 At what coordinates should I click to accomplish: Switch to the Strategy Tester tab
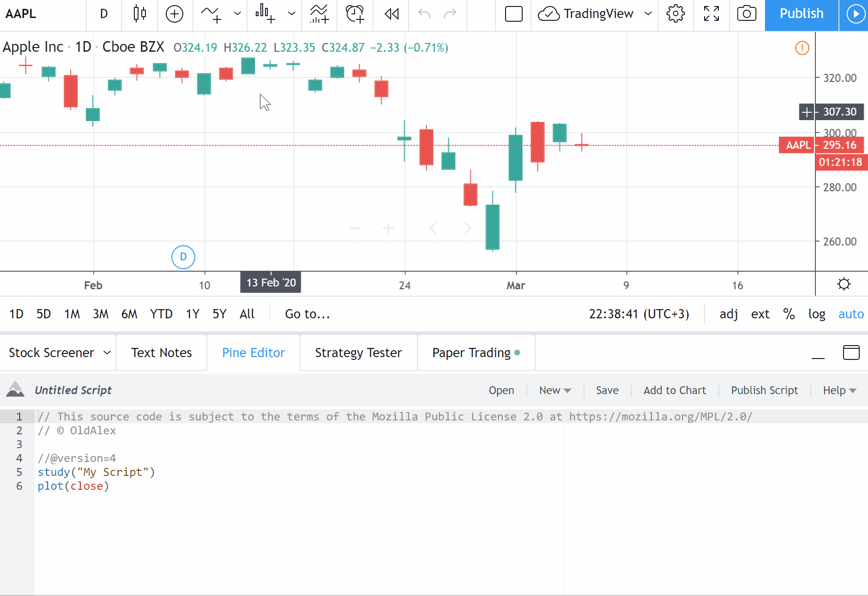click(358, 353)
